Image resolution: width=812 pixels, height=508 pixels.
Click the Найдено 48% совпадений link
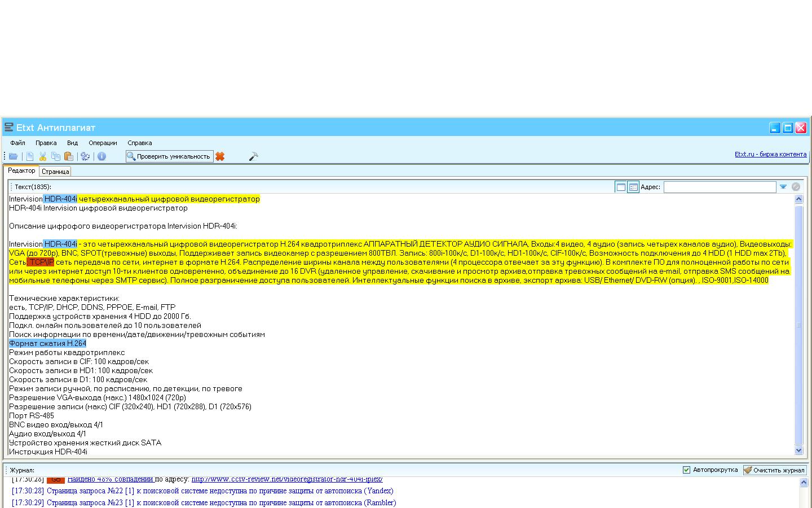[110, 479]
